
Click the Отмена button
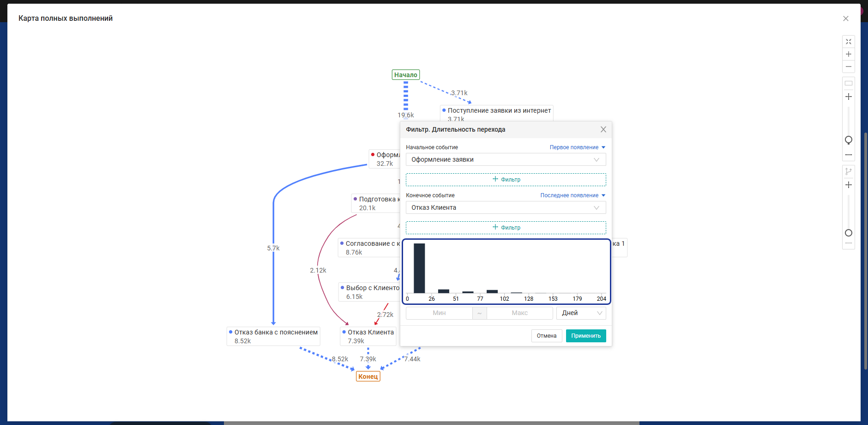[547, 336]
